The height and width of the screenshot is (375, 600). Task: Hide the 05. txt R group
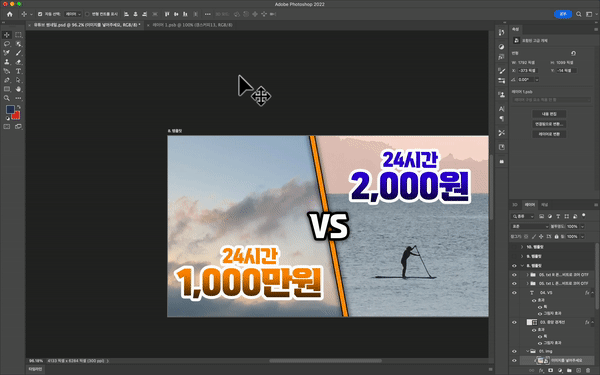pos(514,275)
